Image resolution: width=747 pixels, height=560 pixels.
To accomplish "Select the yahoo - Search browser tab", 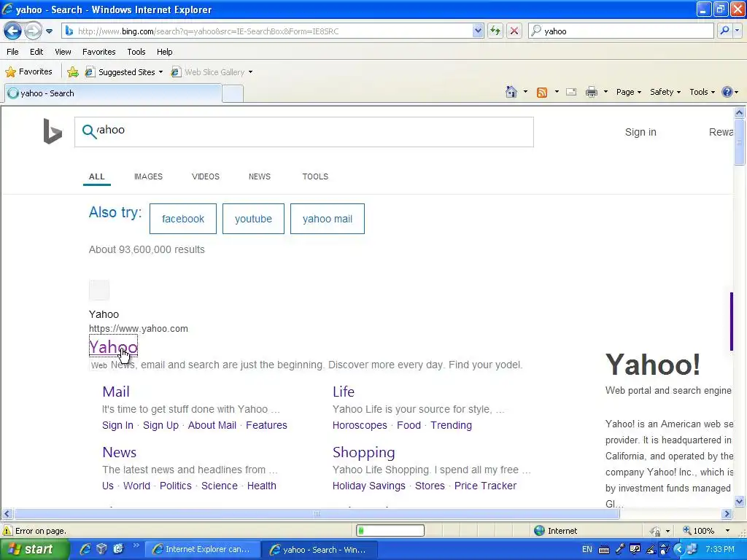I will pos(113,93).
